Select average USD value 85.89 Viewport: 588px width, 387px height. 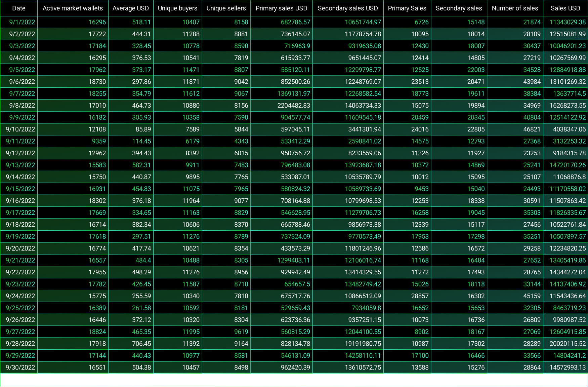point(131,129)
